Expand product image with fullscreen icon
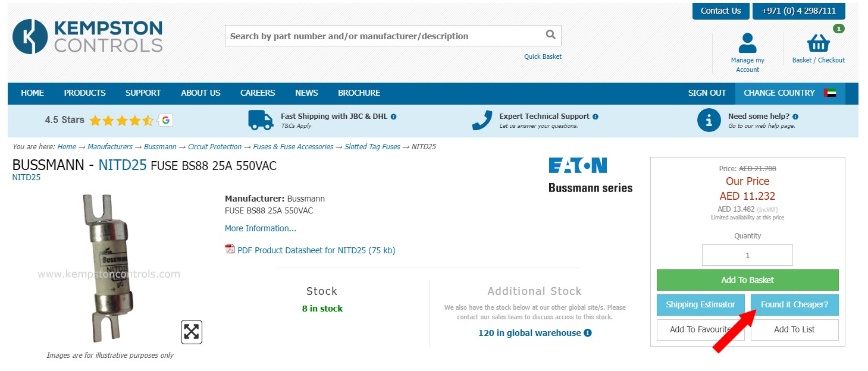 [x=192, y=332]
